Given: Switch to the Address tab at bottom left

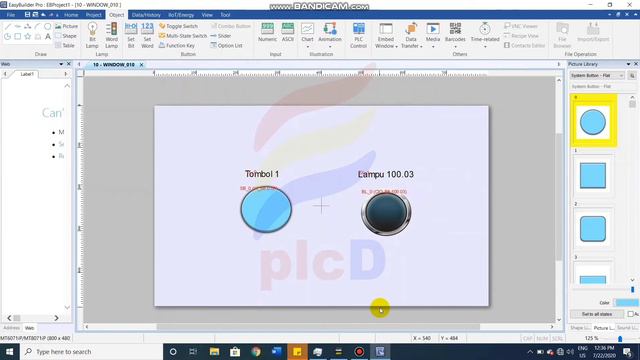Looking at the screenshot, I should point(11,328).
